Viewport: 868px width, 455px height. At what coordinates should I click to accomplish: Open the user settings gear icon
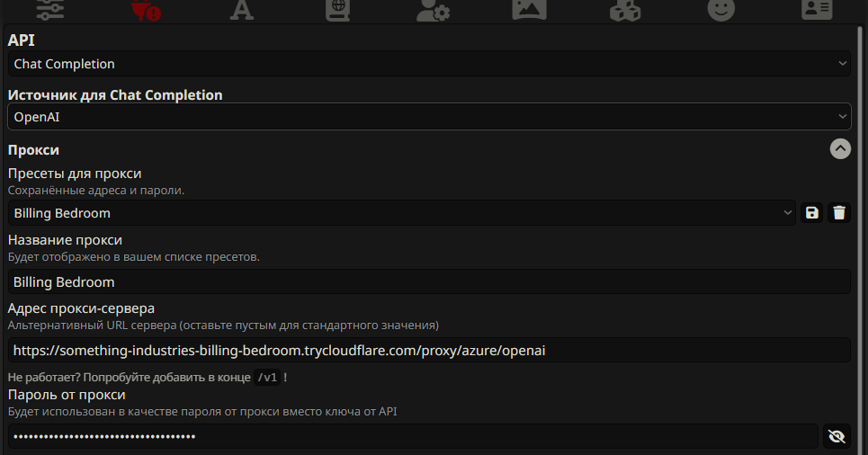tap(434, 9)
